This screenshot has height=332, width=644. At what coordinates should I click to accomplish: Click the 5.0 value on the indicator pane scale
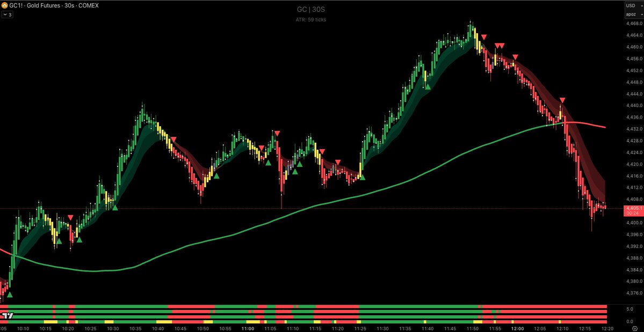click(x=629, y=309)
